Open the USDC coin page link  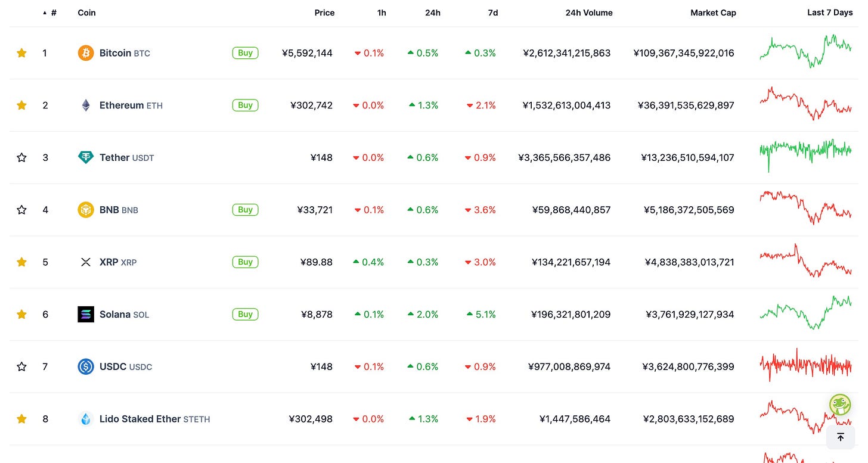pyautogui.click(x=126, y=366)
